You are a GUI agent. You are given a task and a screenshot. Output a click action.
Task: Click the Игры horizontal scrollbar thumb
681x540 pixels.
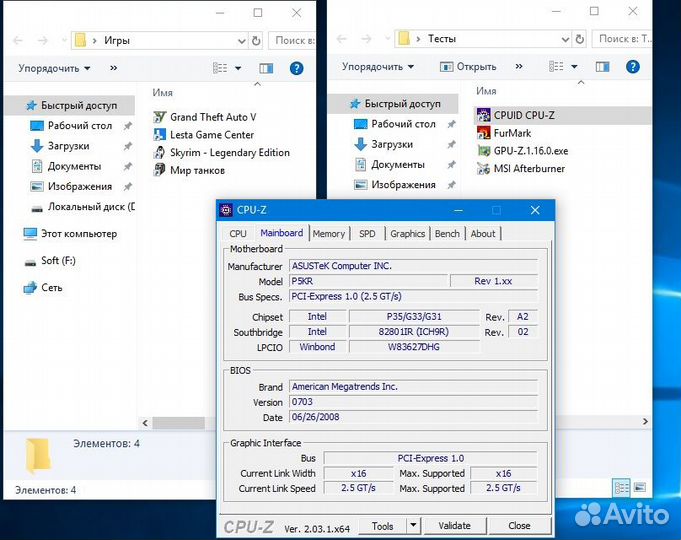pos(179,423)
